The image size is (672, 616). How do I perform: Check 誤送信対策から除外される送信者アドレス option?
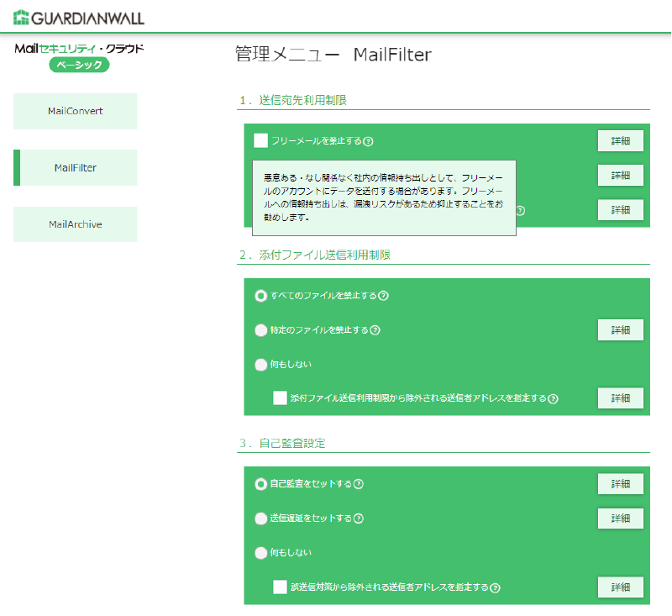(280, 587)
